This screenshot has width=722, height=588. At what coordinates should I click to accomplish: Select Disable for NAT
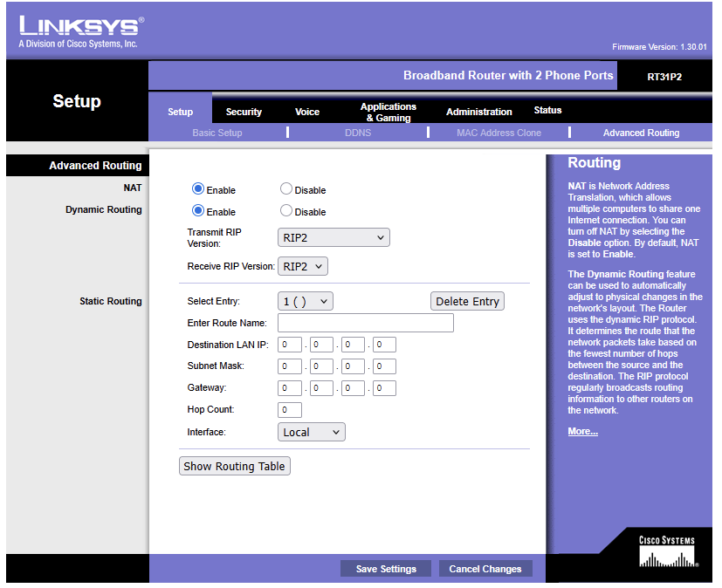(x=286, y=189)
